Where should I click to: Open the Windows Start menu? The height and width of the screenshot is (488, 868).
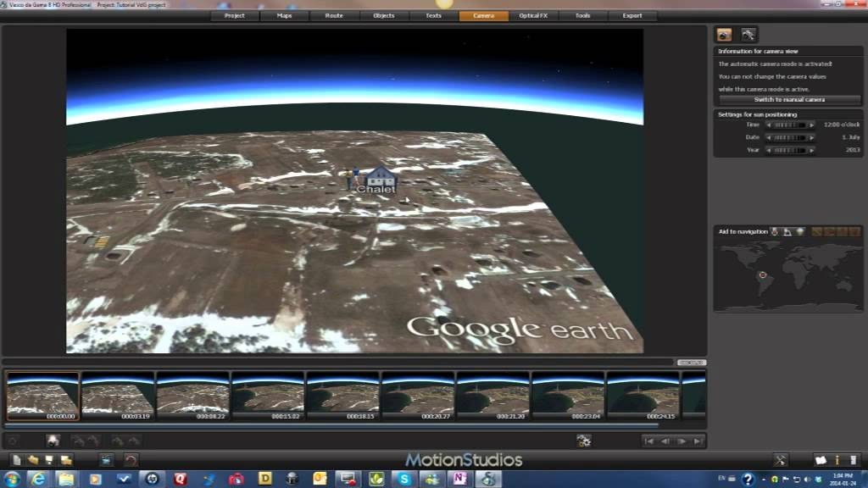(x=12, y=479)
